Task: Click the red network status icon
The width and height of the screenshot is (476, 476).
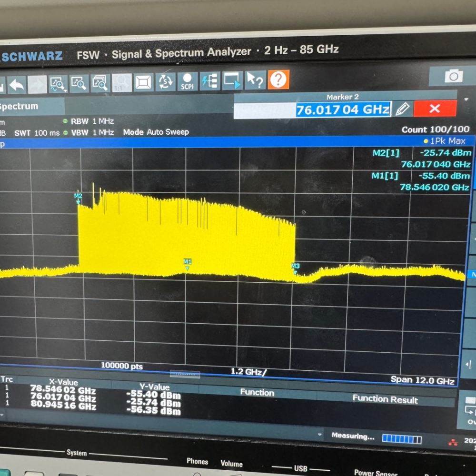Action: click(453, 442)
